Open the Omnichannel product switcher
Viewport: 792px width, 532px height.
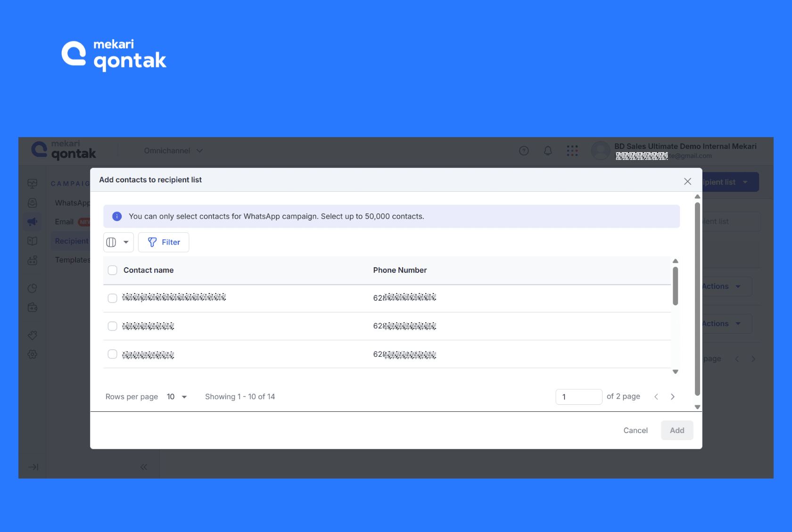point(173,151)
